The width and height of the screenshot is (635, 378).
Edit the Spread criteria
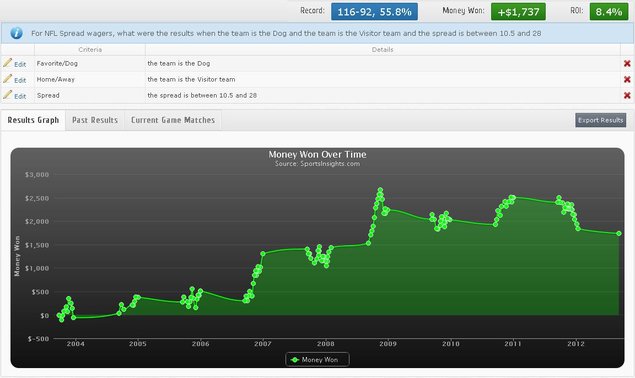click(x=20, y=96)
